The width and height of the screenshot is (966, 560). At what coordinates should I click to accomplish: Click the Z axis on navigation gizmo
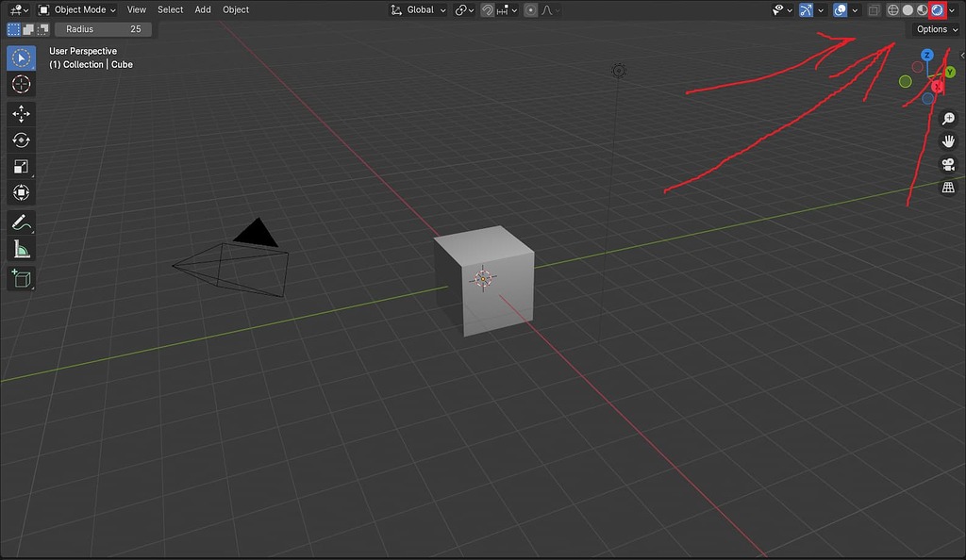(926, 55)
